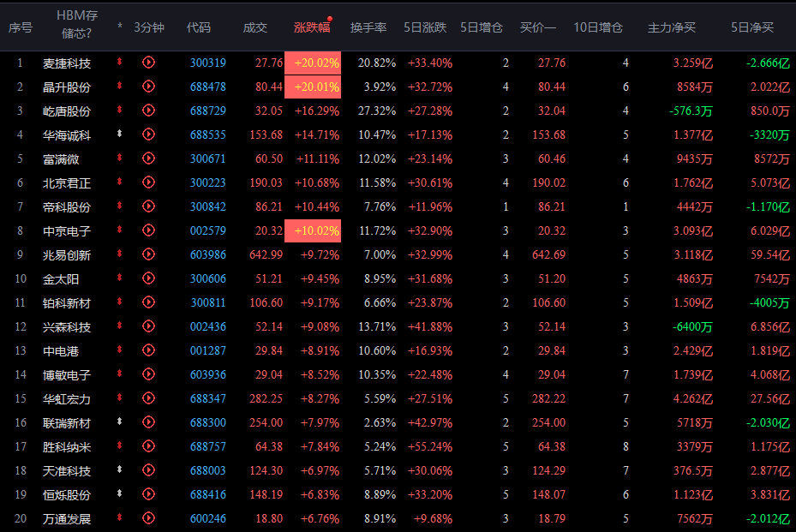Click the white marker icon beside 联瑞新材

click(x=119, y=421)
